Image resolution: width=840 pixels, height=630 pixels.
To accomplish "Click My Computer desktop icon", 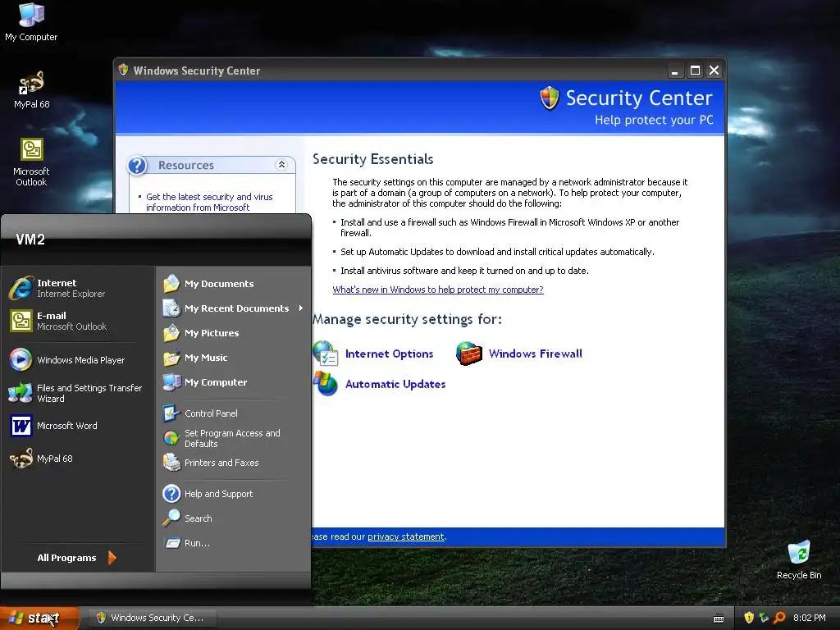I will click(31, 22).
